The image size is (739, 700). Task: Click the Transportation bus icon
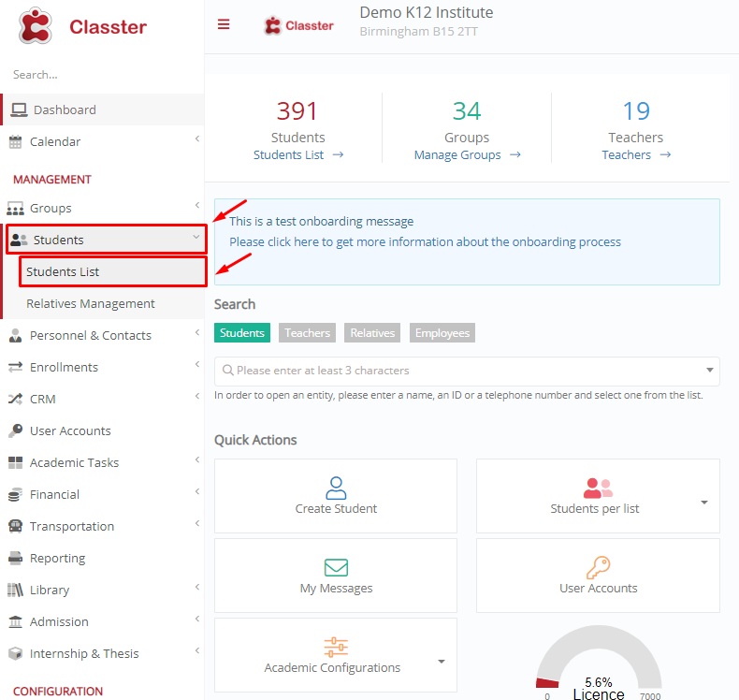coord(16,526)
